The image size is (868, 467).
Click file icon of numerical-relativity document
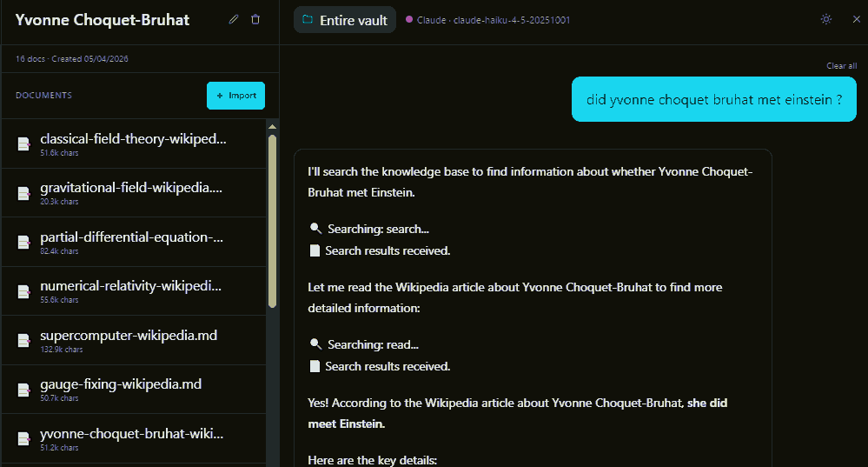click(x=23, y=291)
